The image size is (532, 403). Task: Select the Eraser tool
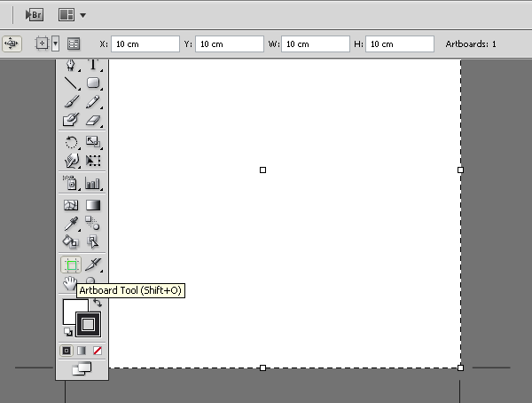[x=93, y=120]
